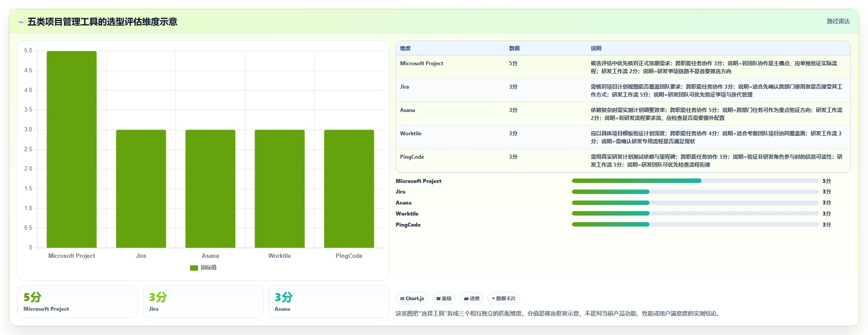The height and width of the screenshot is (335, 868).
Task: Click the bold Asana label beside its progress bar
Action: point(404,203)
